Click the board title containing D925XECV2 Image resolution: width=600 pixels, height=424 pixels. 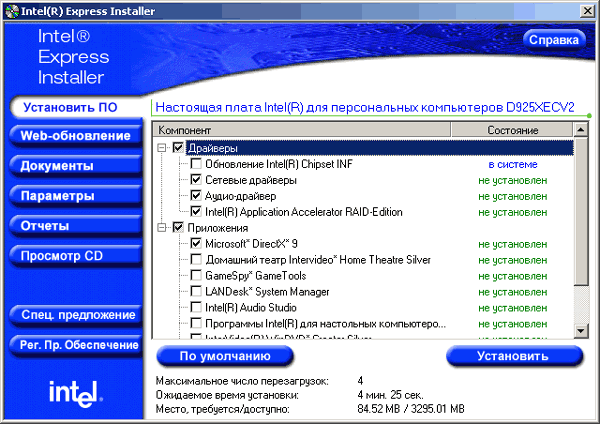(365, 108)
